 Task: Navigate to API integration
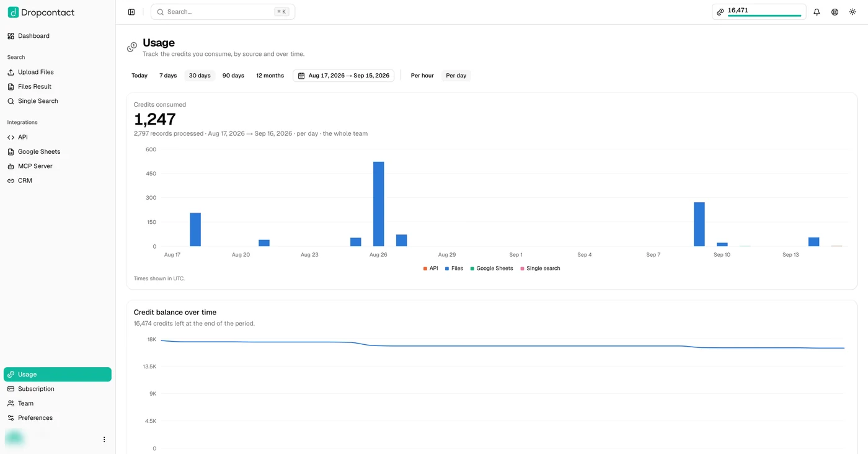click(58, 137)
